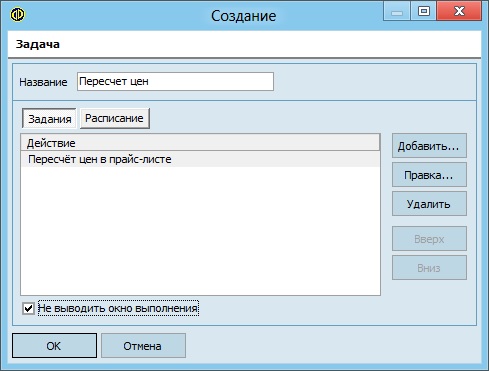Maximize the Создание window

(423, 11)
